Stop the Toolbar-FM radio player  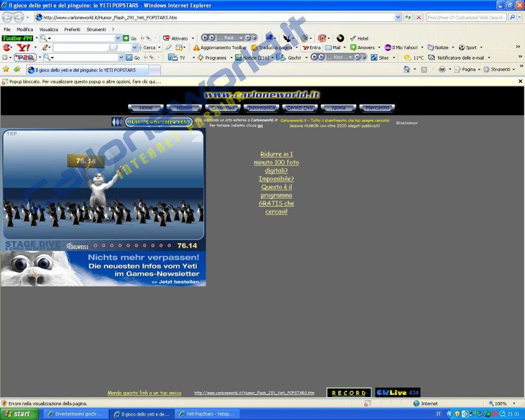point(204,38)
